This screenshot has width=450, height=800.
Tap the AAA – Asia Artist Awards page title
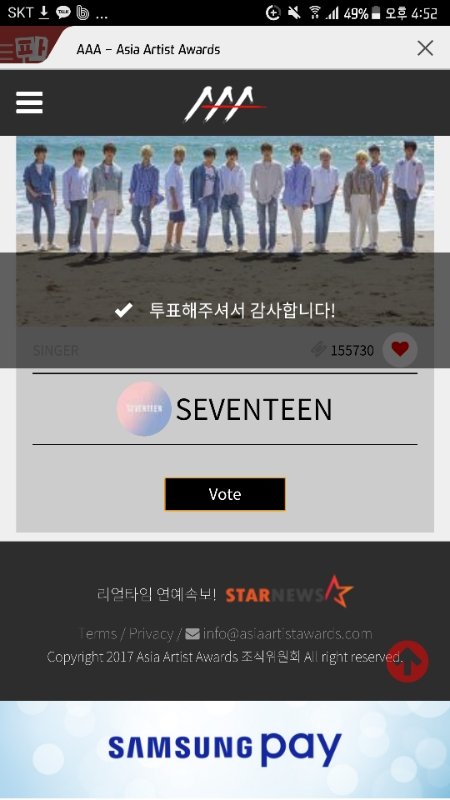pyautogui.click(x=148, y=49)
